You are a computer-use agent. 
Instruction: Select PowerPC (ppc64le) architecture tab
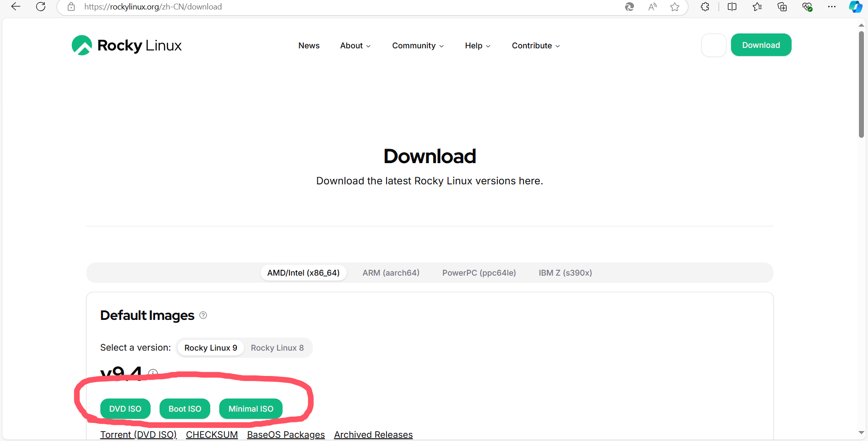pos(479,273)
